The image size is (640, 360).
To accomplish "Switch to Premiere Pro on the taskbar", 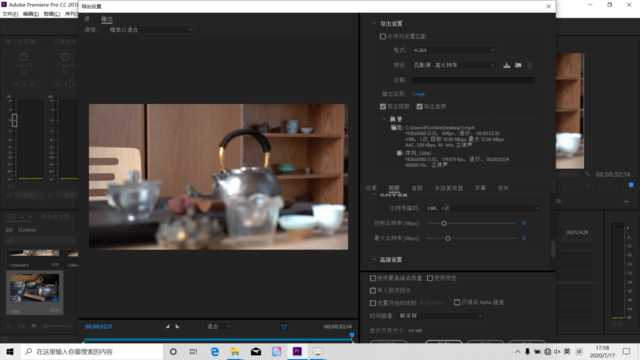I will coord(297,351).
